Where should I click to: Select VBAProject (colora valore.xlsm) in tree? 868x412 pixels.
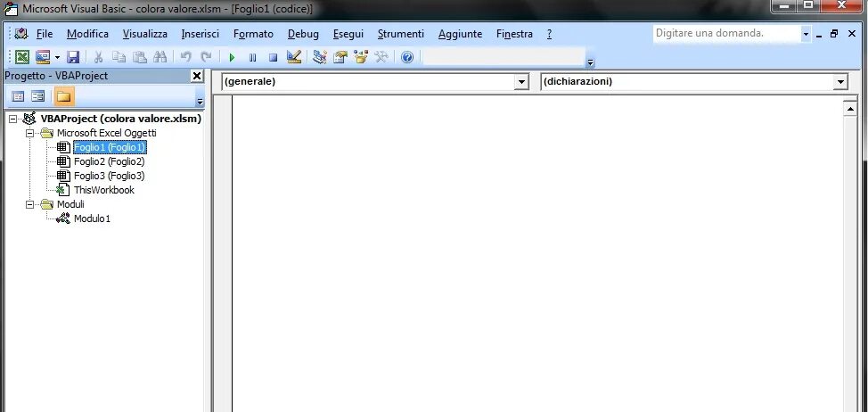[x=120, y=119]
